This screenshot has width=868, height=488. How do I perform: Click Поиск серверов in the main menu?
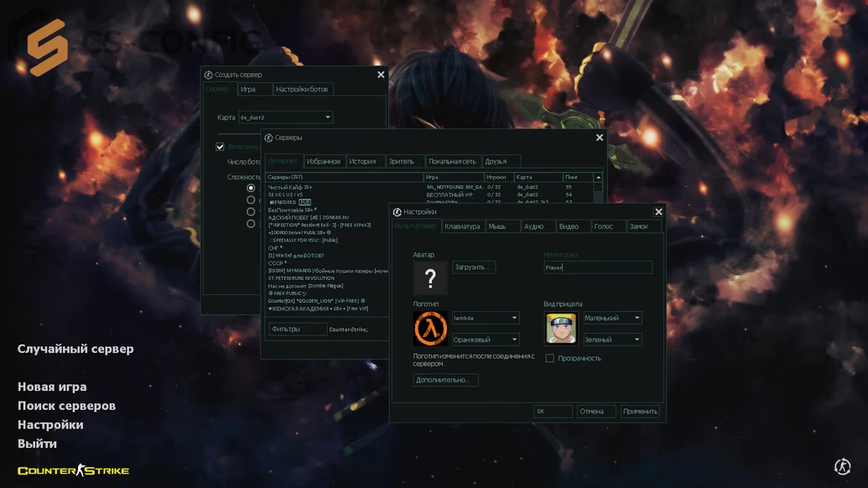pos(66,406)
